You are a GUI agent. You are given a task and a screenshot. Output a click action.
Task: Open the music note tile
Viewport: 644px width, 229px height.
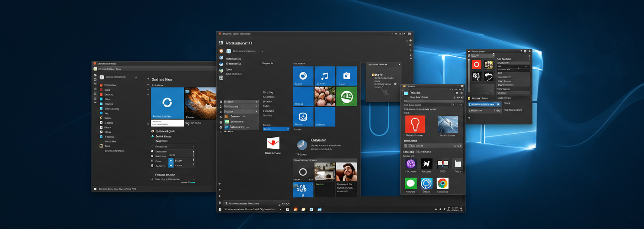(x=325, y=76)
